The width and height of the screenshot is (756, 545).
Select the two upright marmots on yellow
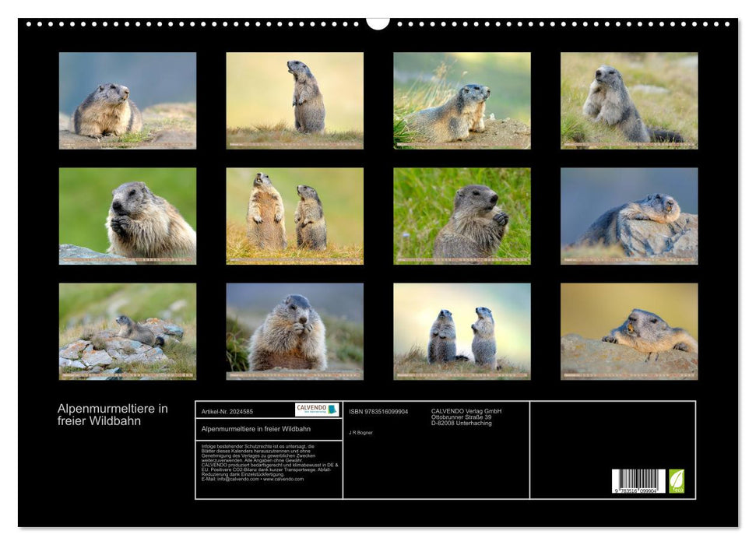294,216
